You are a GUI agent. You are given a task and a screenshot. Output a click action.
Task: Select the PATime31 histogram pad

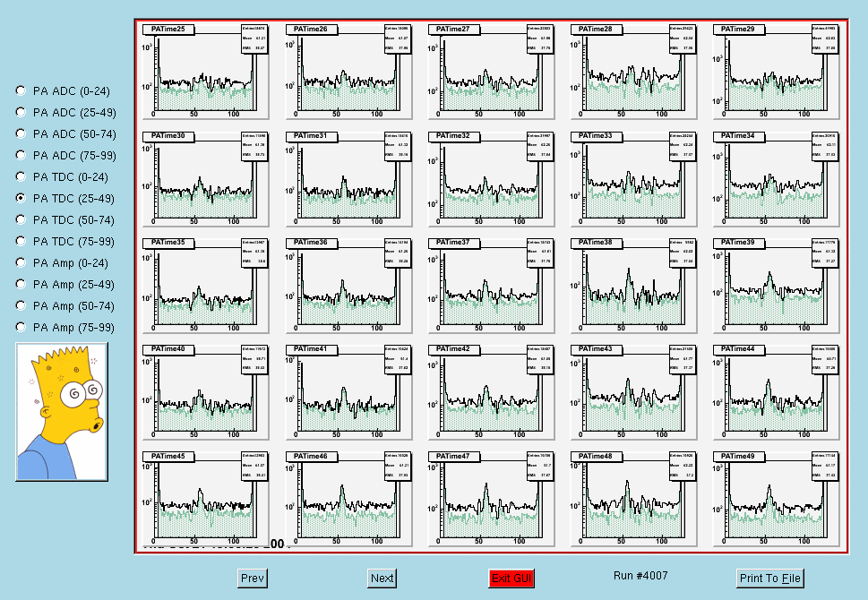(x=348, y=179)
